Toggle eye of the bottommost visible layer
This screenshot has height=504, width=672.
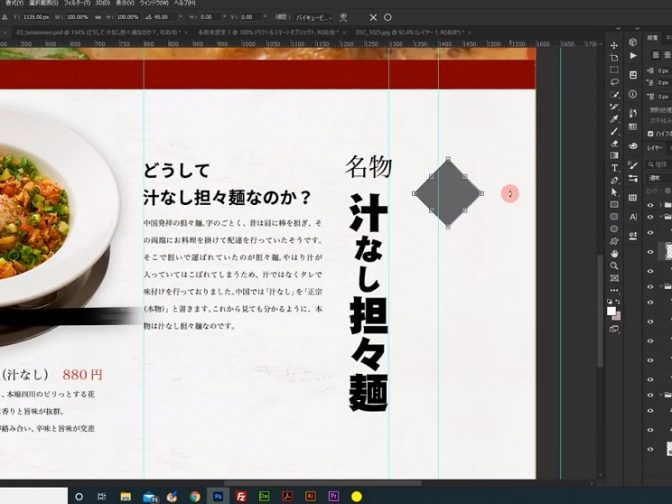651,449
